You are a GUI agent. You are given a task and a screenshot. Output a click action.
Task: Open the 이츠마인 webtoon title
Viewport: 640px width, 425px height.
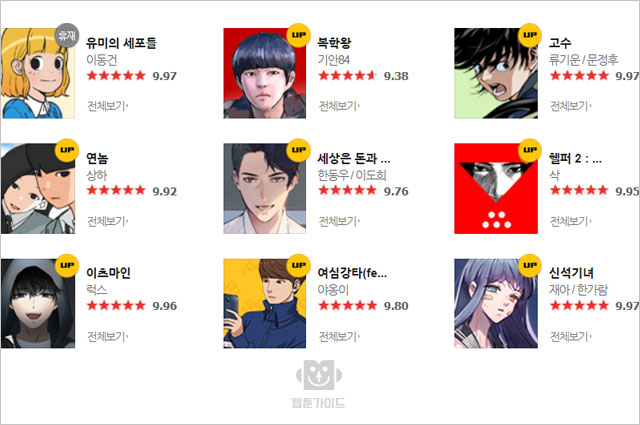tap(108, 273)
